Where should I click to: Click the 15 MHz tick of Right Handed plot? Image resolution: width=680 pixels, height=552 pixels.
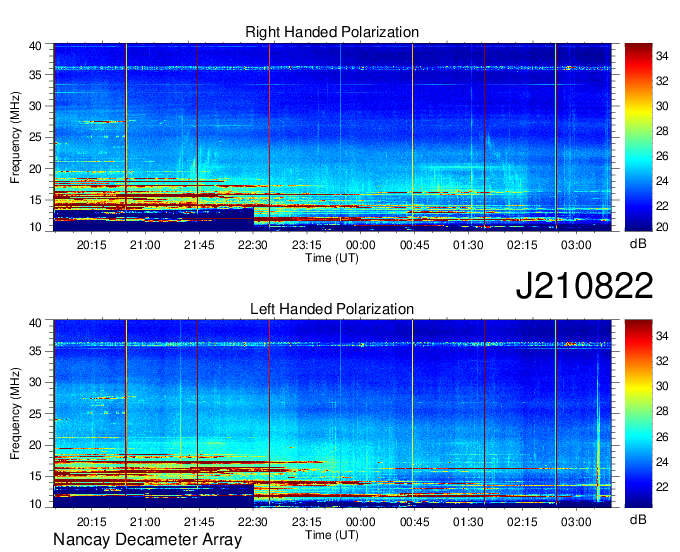pyautogui.click(x=35, y=200)
